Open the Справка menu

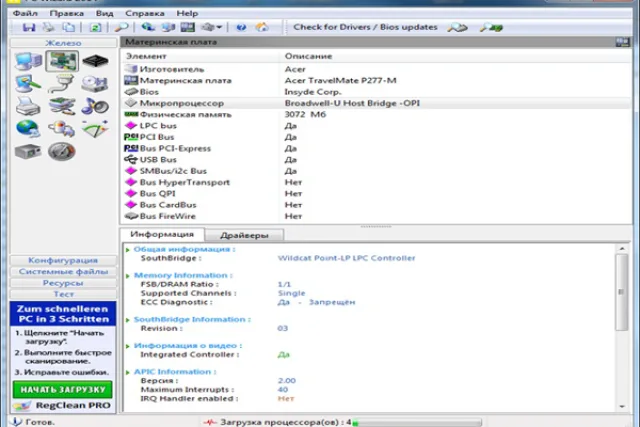click(x=145, y=13)
